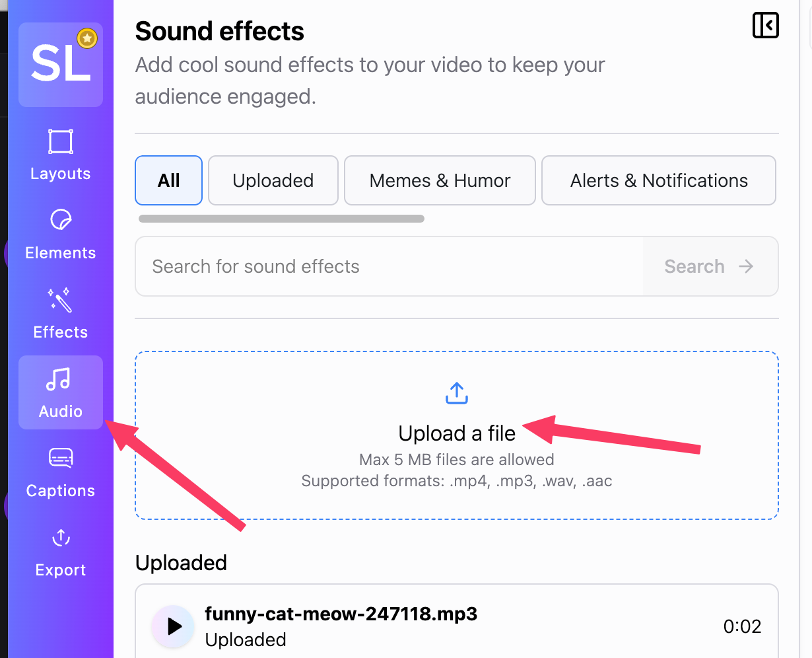
Task: Click the gold star badge
Action: pos(87,39)
